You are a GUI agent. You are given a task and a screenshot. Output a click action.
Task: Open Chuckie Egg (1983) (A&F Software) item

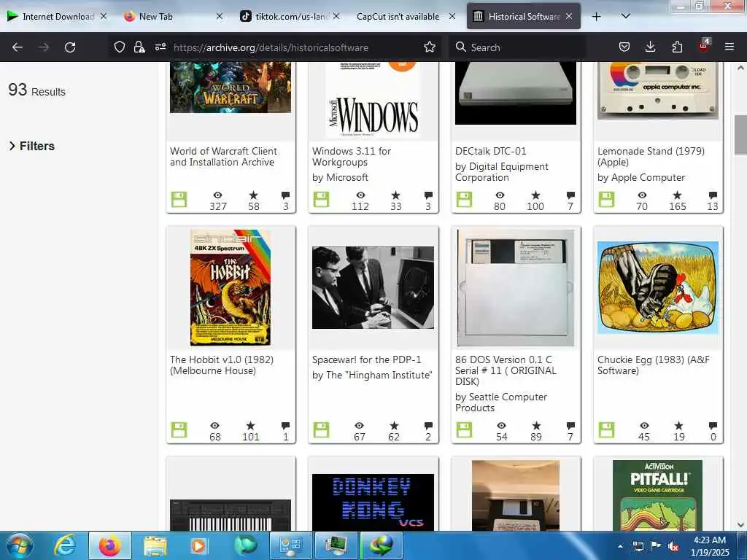click(654, 365)
